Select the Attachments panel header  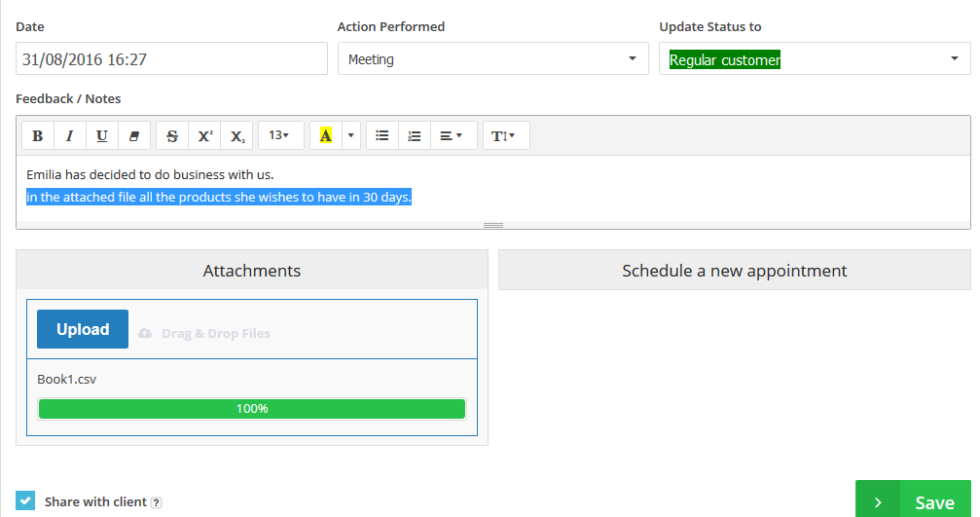pyautogui.click(x=252, y=270)
